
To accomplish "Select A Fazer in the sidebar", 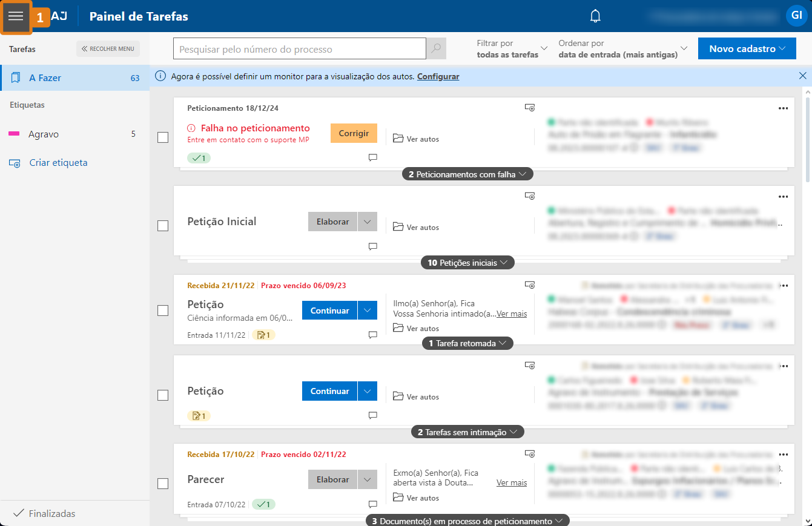I will (x=45, y=78).
